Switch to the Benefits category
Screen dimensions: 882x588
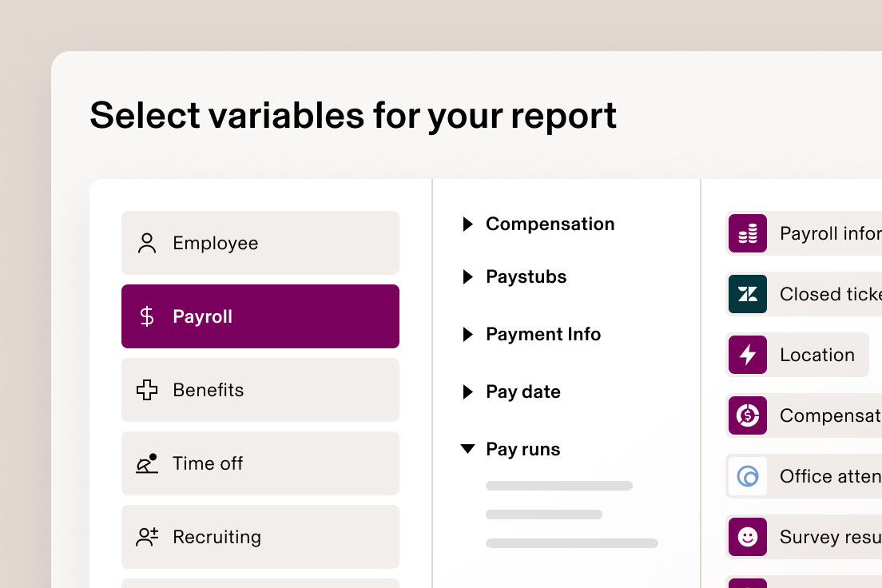260,389
